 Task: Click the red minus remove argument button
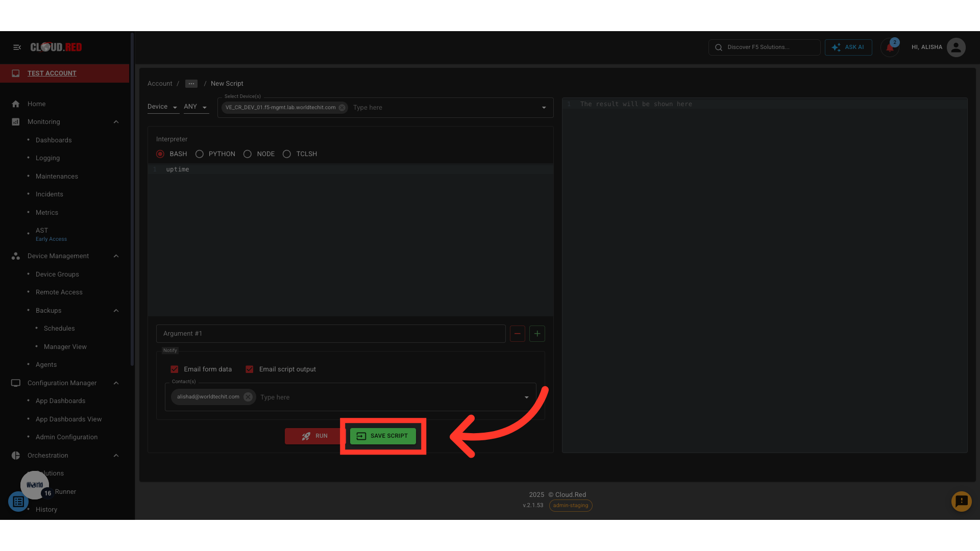coord(517,334)
